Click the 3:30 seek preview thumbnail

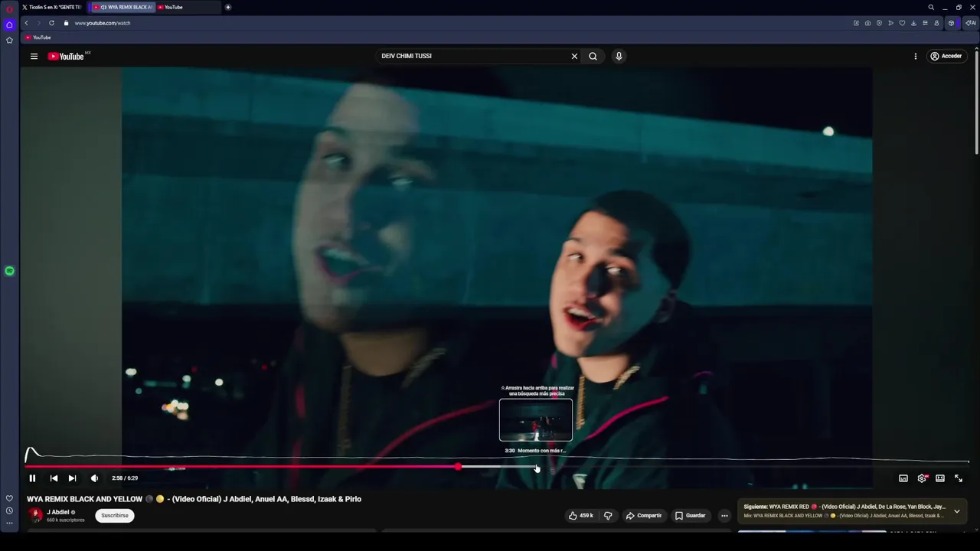pos(536,420)
